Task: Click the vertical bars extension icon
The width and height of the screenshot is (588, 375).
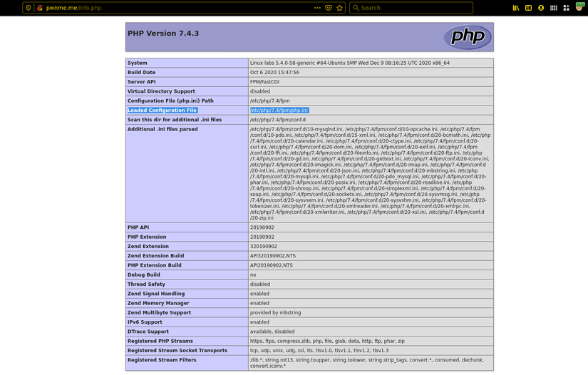Action: click(554, 8)
